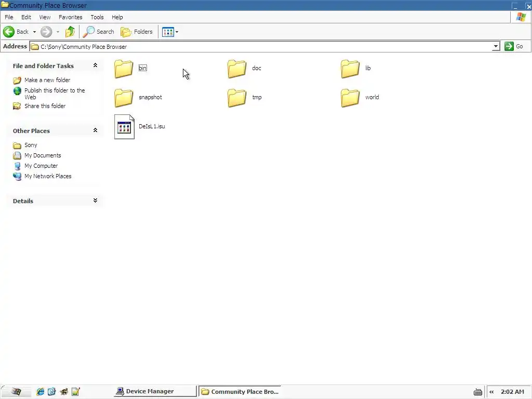Toggle the Folders pane button

[137, 32]
